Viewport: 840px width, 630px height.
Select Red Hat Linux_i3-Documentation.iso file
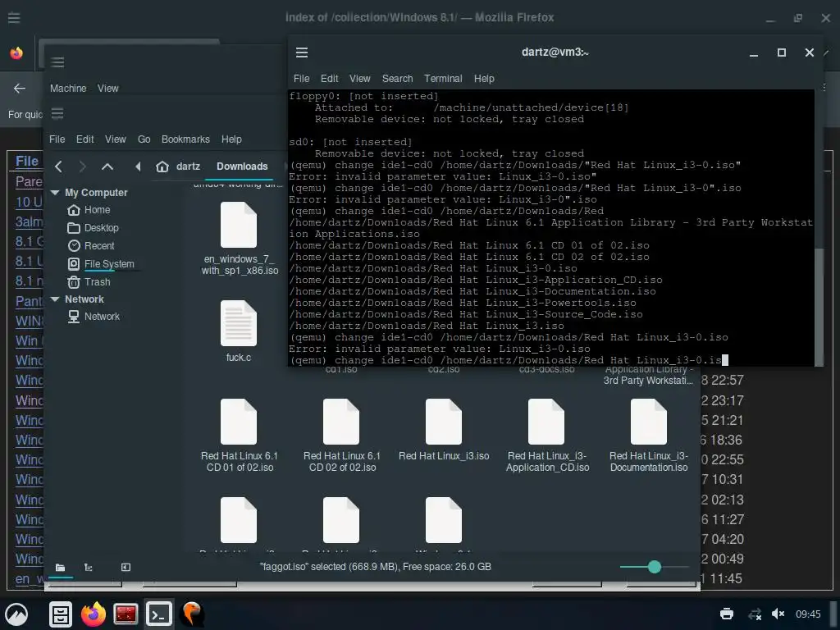pyautogui.click(x=649, y=435)
